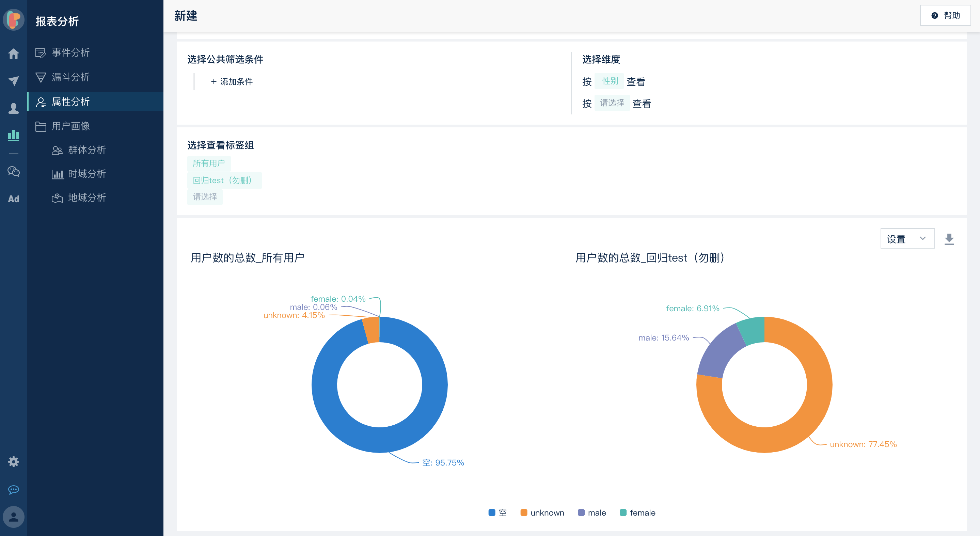Open the settings gear icon
Viewport: 980px width, 536px height.
pos(14,462)
